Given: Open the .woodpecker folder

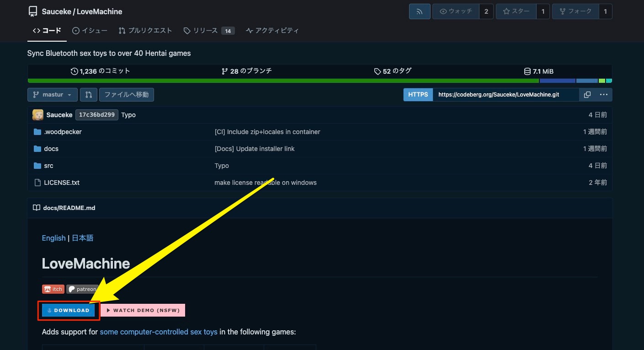Looking at the screenshot, I should coord(63,132).
